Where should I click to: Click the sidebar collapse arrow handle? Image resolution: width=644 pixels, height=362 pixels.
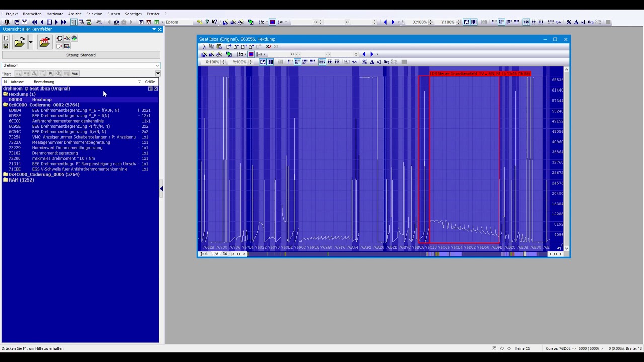click(162, 189)
